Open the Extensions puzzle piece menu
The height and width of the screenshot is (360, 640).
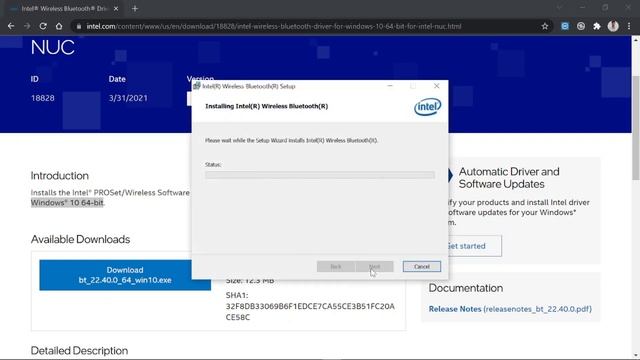click(597, 26)
